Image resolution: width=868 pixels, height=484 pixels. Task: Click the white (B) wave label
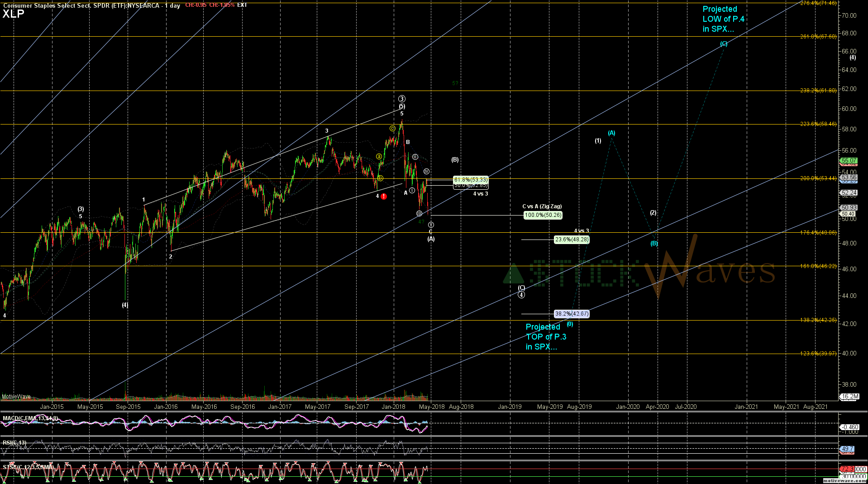pyautogui.click(x=455, y=160)
